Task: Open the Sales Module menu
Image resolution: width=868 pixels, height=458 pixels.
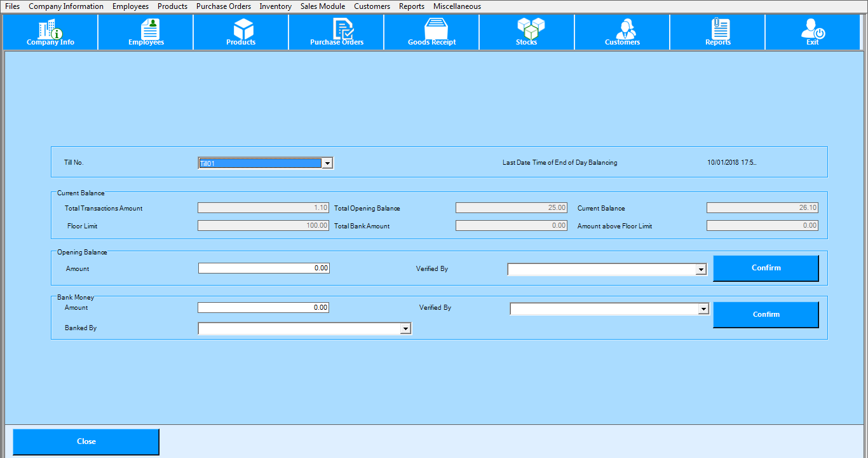Action: point(323,6)
